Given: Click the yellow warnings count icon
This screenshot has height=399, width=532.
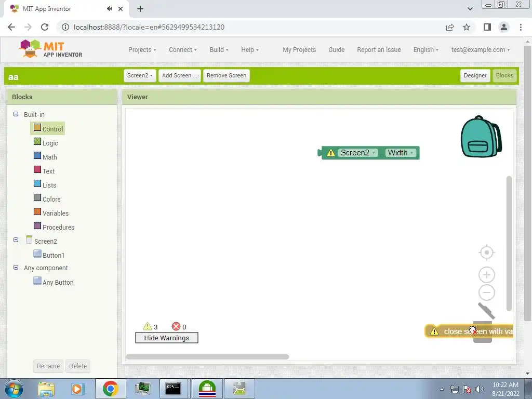Looking at the screenshot, I should 147,326.
